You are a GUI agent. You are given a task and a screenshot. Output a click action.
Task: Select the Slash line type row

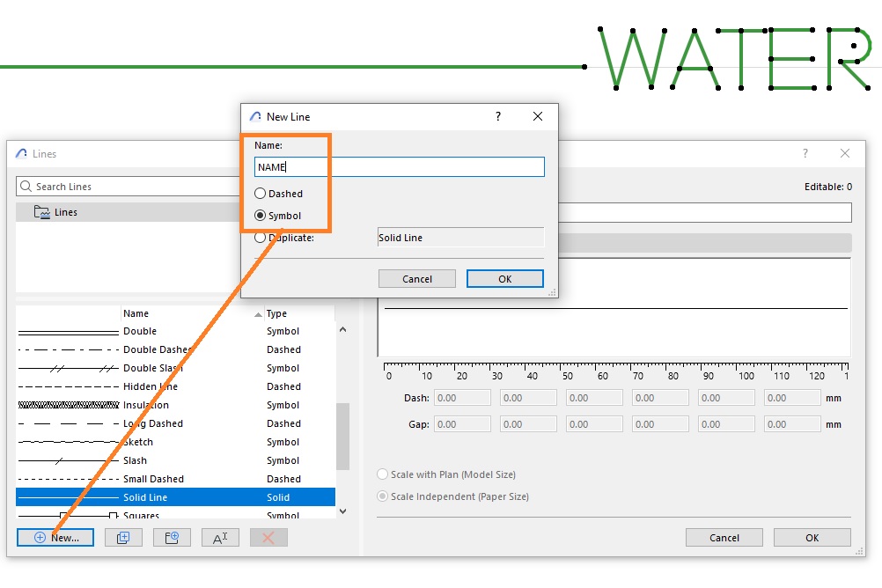tap(175, 460)
